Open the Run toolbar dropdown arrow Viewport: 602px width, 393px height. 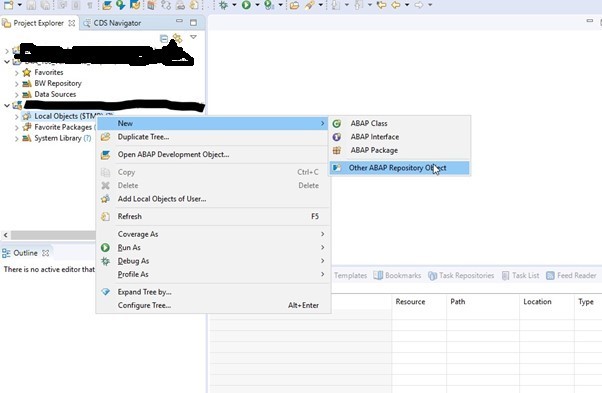click(257, 5)
